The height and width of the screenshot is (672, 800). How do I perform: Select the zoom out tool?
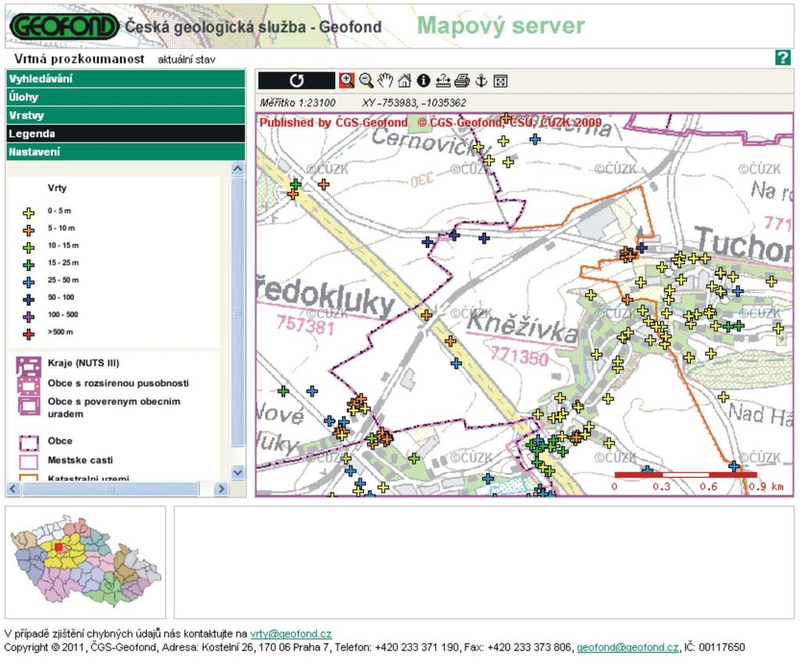(x=366, y=80)
